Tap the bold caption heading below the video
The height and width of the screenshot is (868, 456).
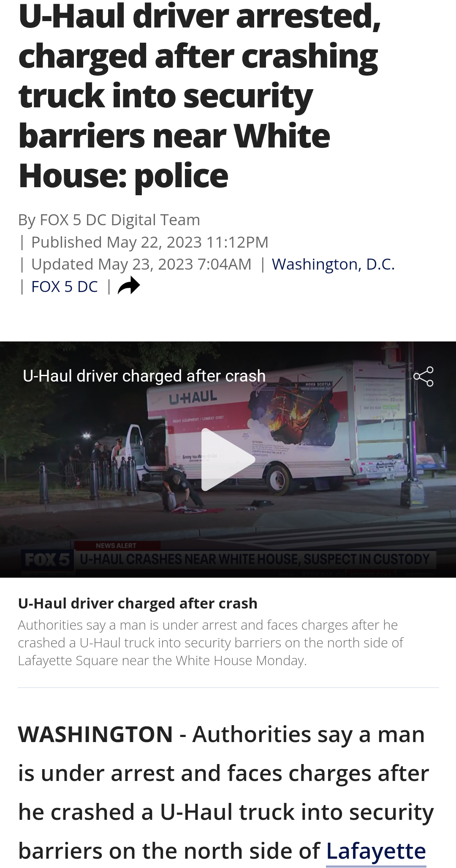[138, 603]
